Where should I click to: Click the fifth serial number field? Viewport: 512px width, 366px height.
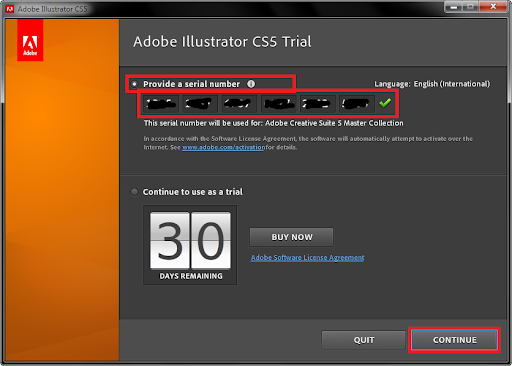[x=317, y=104]
